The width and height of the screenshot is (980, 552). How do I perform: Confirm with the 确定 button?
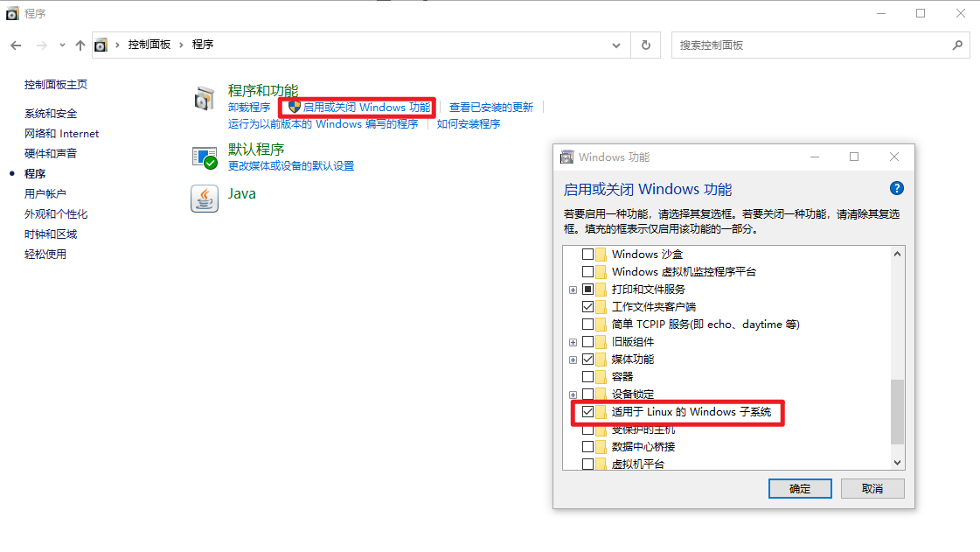[800, 489]
